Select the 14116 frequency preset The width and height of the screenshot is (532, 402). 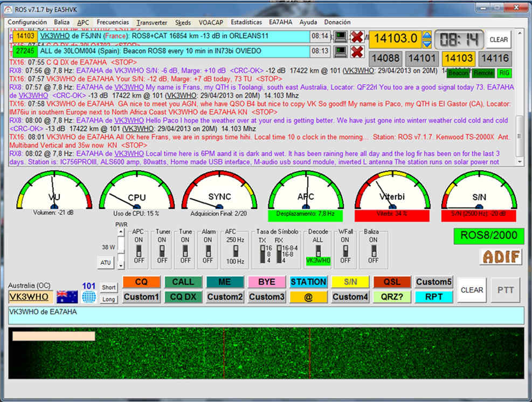tap(495, 58)
